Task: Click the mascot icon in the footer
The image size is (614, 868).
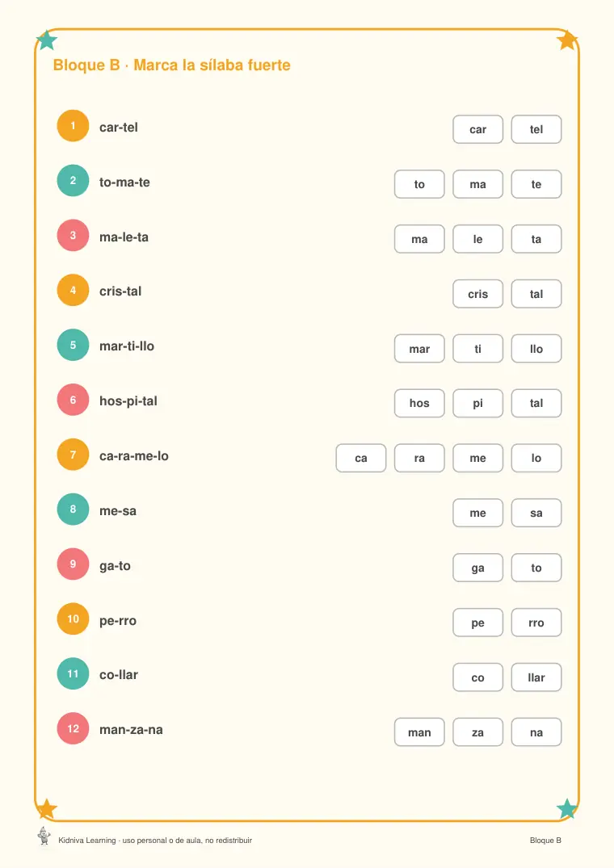Action: coord(44,836)
